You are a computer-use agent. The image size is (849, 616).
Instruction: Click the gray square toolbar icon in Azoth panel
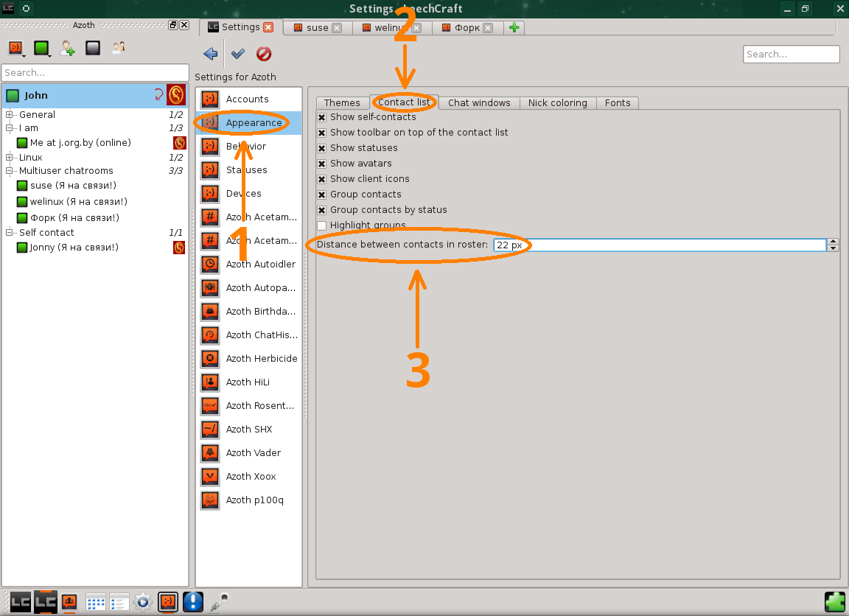93,48
